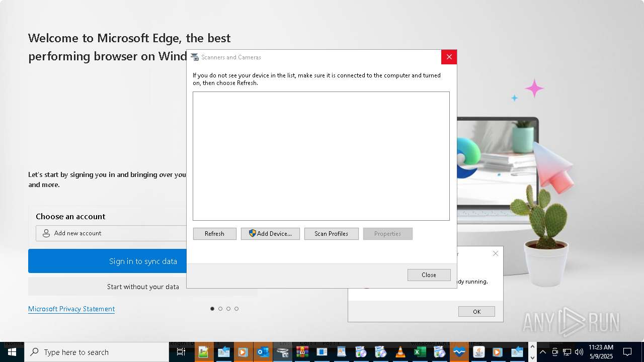Screen dimensions: 644x362
Task: Click the scanner icon in the taskbar
Action: (x=283, y=352)
